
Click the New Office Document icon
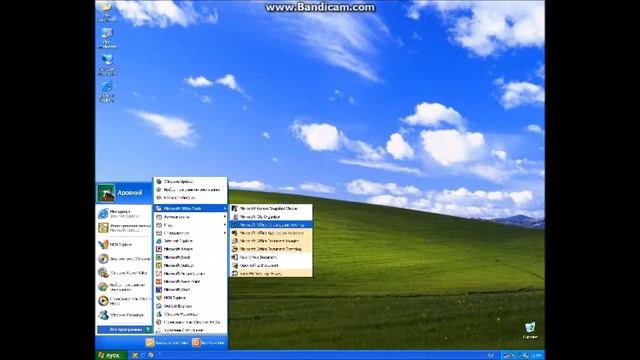(235, 257)
